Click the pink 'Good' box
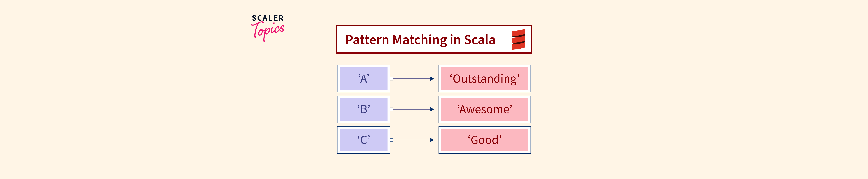This screenshot has width=868, height=179. [x=485, y=140]
